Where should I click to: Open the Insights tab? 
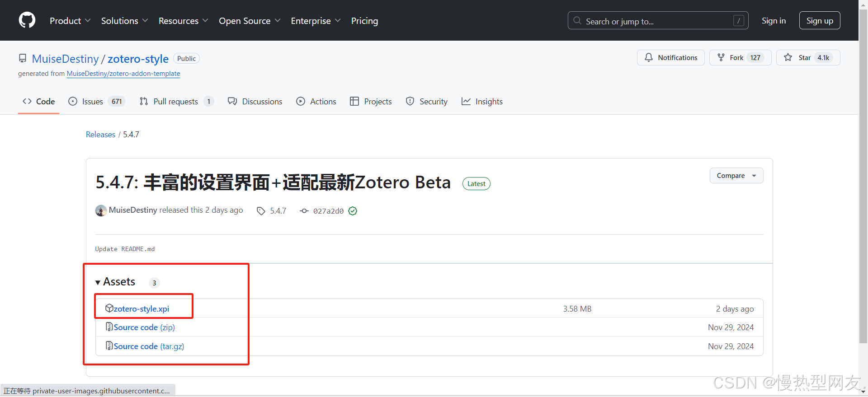[x=482, y=102]
